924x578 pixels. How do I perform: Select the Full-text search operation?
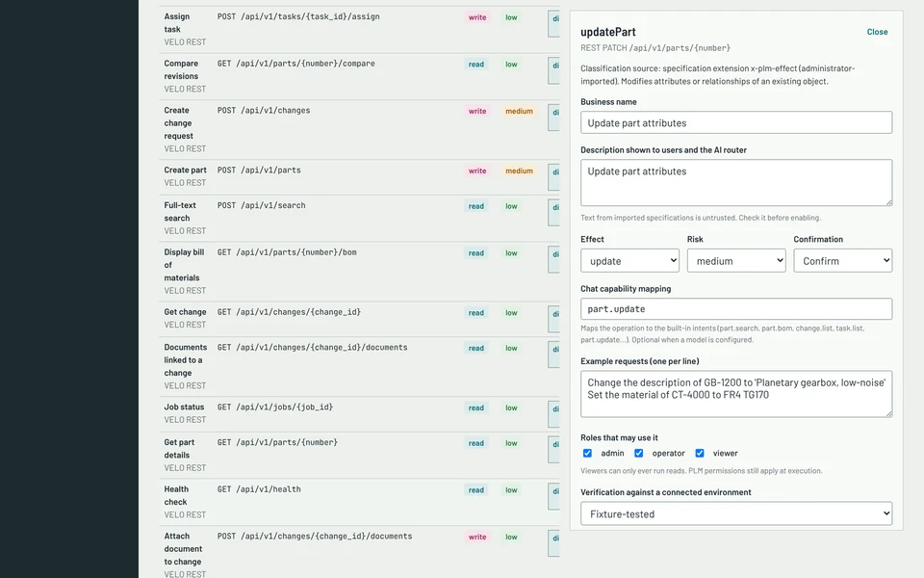tap(359, 219)
